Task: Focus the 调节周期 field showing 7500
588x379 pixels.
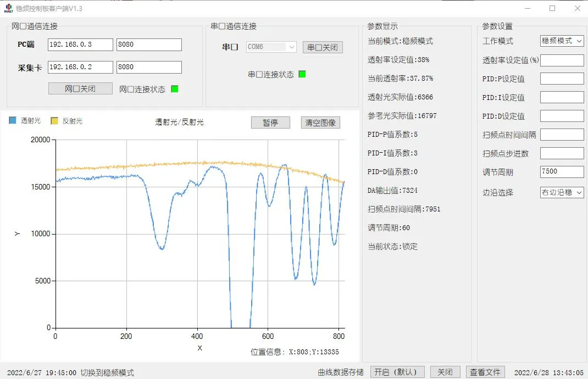Action: [562, 172]
